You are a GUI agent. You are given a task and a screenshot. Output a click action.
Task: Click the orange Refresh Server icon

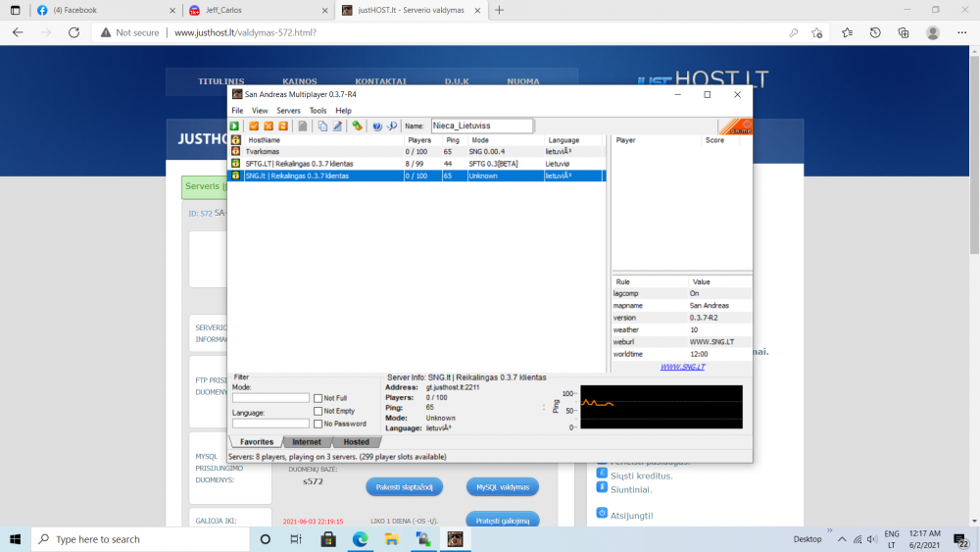[x=283, y=125]
